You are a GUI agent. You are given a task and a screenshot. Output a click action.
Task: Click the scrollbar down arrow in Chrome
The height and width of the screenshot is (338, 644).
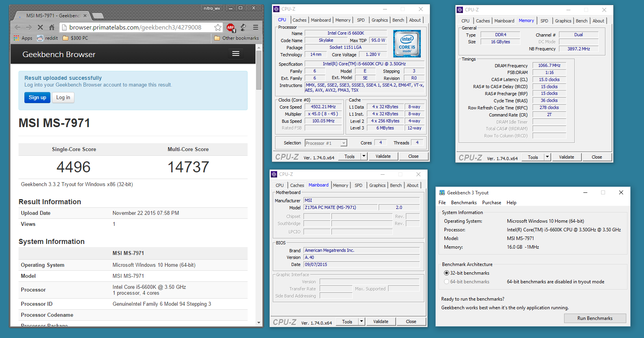pyautogui.click(x=259, y=323)
